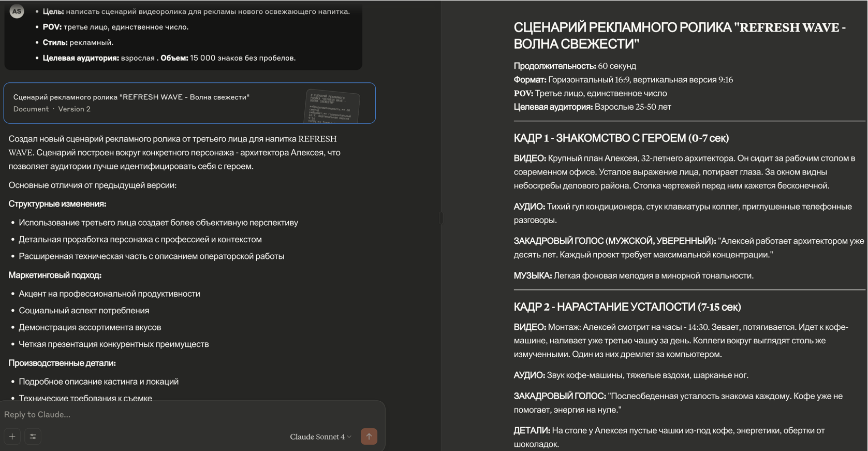Screen dimensions: 868x451
Task: Click the 'Маркетинговый подход:' heading
Action: click(55, 275)
